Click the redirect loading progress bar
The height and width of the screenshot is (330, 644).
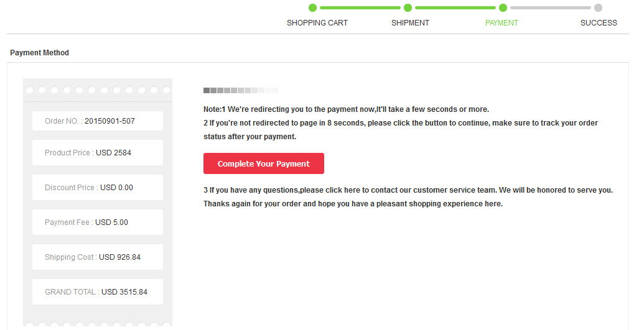coord(241,90)
